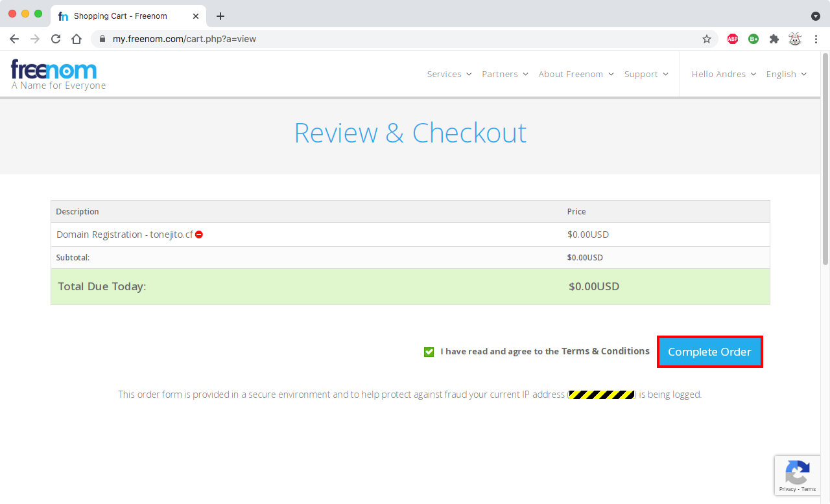Go to browser home page

pos(77,39)
